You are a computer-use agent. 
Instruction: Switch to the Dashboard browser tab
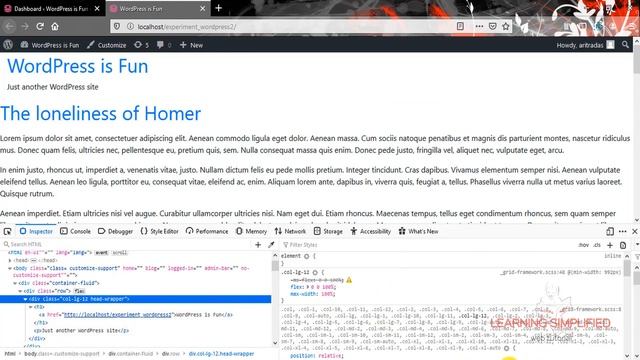coord(51,8)
